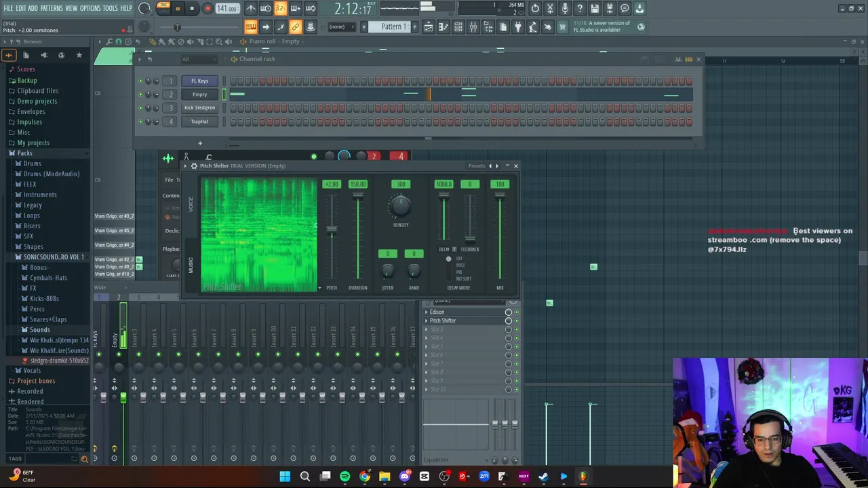Click the kick Sledgren channel button
Image resolution: width=868 pixels, height=488 pixels.
click(199, 108)
